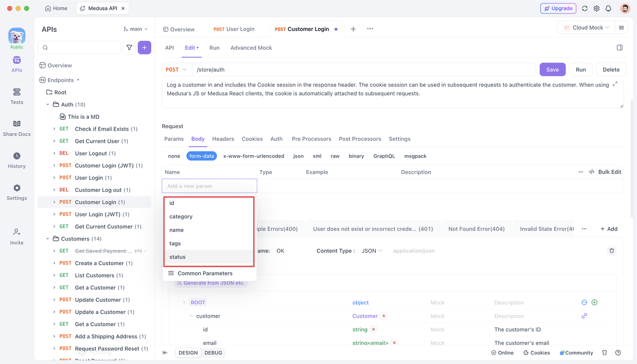Open Settings from the left sidebar
The height and width of the screenshot is (364, 637).
click(x=16, y=192)
